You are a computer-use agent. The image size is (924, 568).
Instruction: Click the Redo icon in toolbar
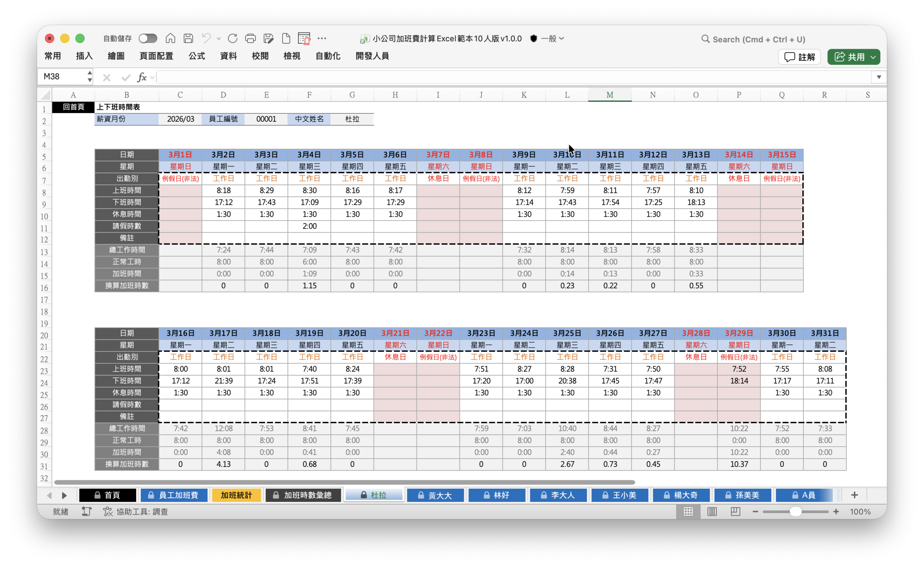tap(232, 38)
